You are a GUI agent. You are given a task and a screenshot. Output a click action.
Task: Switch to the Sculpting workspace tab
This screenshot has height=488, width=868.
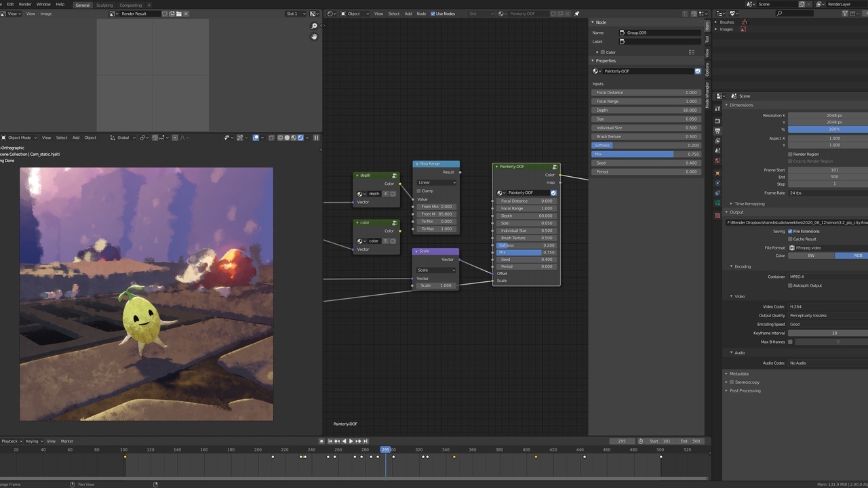click(x=104, y=5)
